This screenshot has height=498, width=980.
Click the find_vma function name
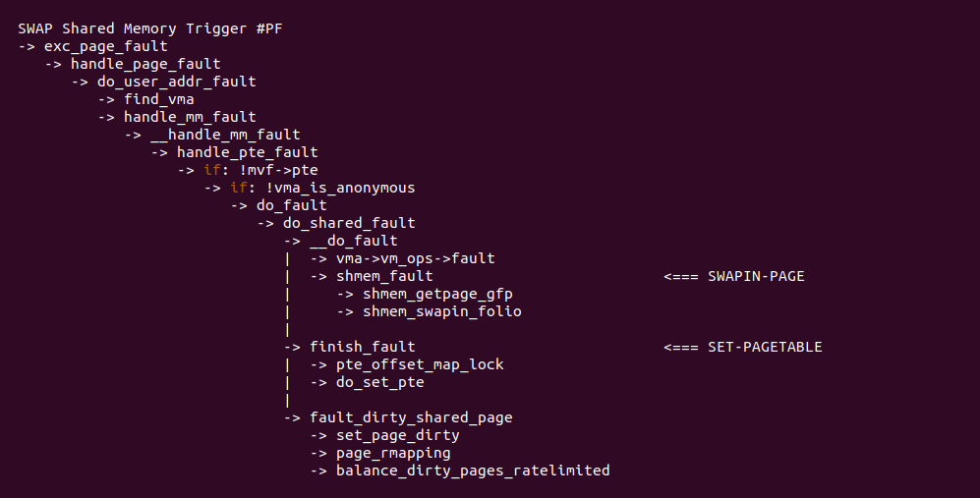click(x=159, y=99)
